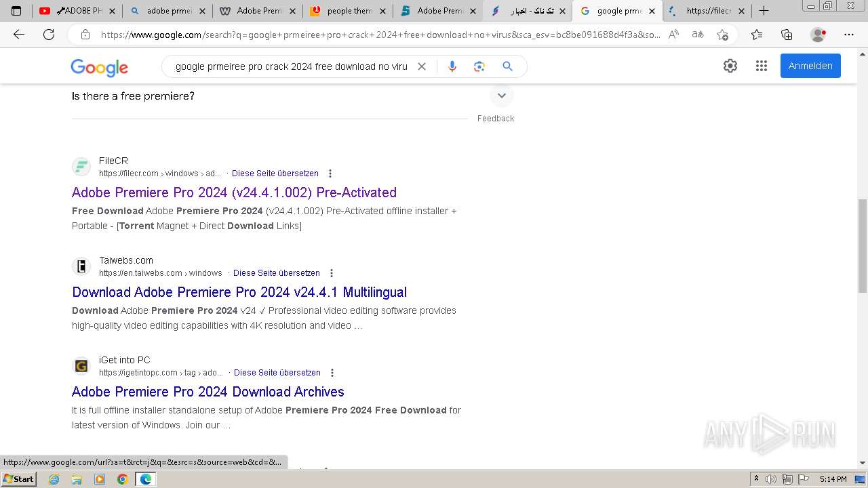
Task: Reload the page with refresh icon
Action: tap(49, 35)
